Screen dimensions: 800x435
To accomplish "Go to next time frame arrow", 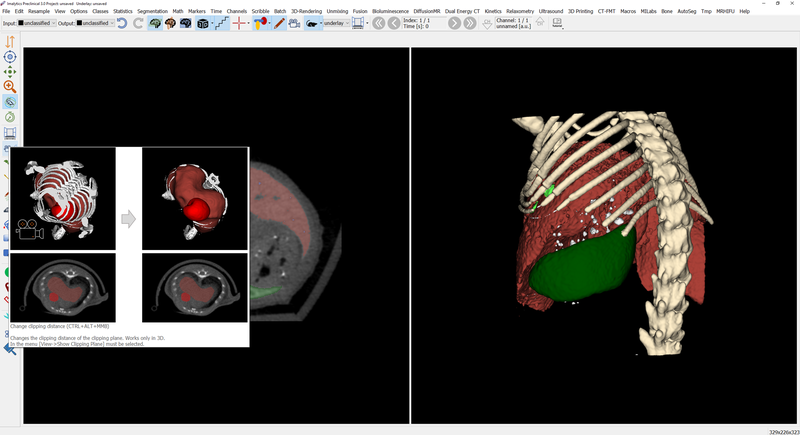I will pyautogui.click(x=455, y=23).
